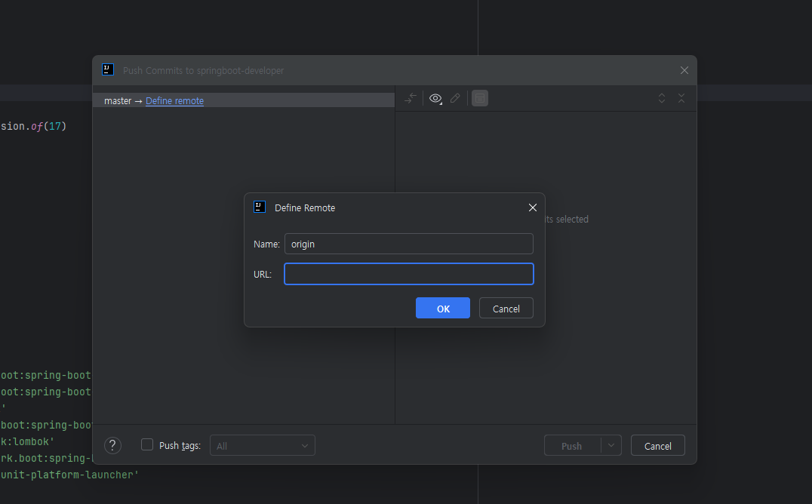Click OK in Define Remote dialog
Image resolution: width=812 pixels, height=504 pixels.
pos(443,308)
